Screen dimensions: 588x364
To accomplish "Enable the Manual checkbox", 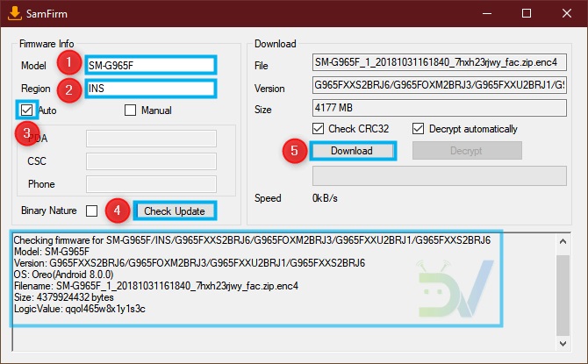I will [x=131, y=111].
